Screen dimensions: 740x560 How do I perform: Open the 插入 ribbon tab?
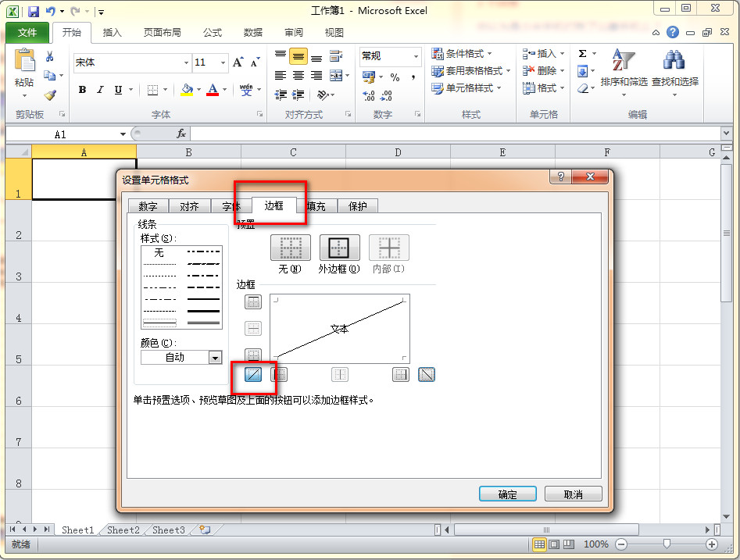point(113,32)
